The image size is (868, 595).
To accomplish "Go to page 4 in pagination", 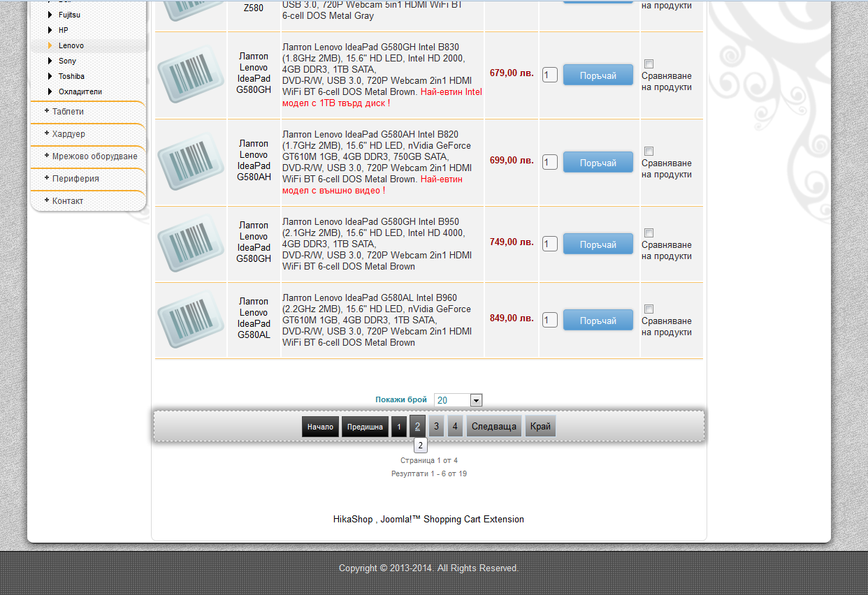I will coord(455,426).
